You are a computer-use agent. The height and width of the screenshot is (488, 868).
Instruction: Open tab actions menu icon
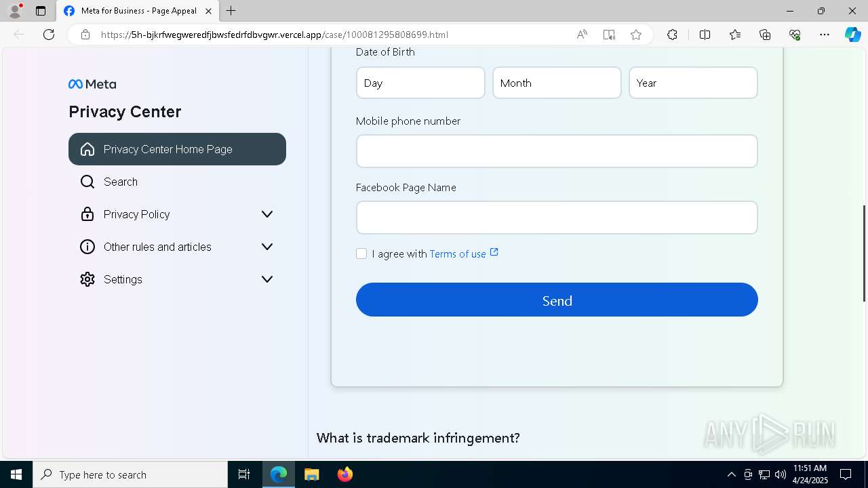point(41,11)
